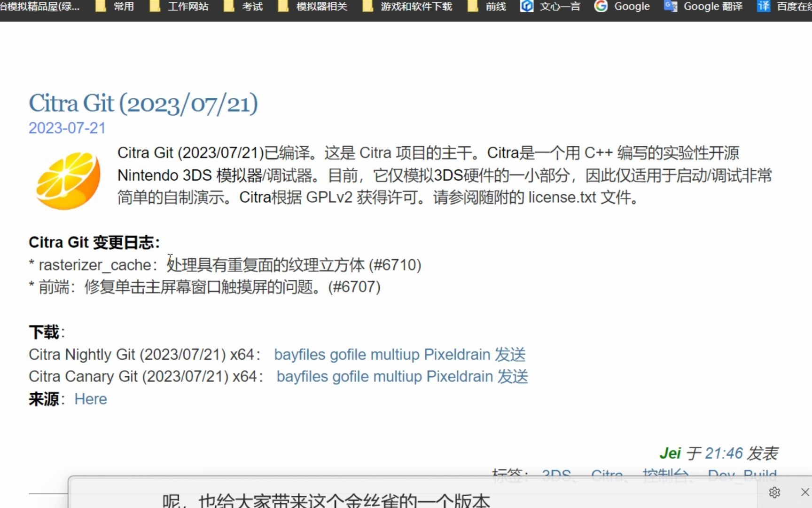Viewport: 812px width, 508px height.
Task: Select the 前端 changelog line (#6707)
Action: point(205,287)
